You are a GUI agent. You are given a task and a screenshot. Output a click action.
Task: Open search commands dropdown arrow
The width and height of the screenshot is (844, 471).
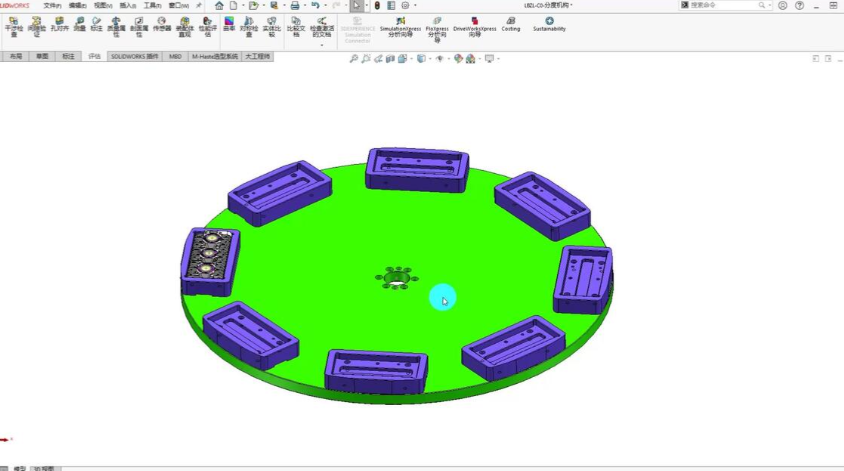770,5
